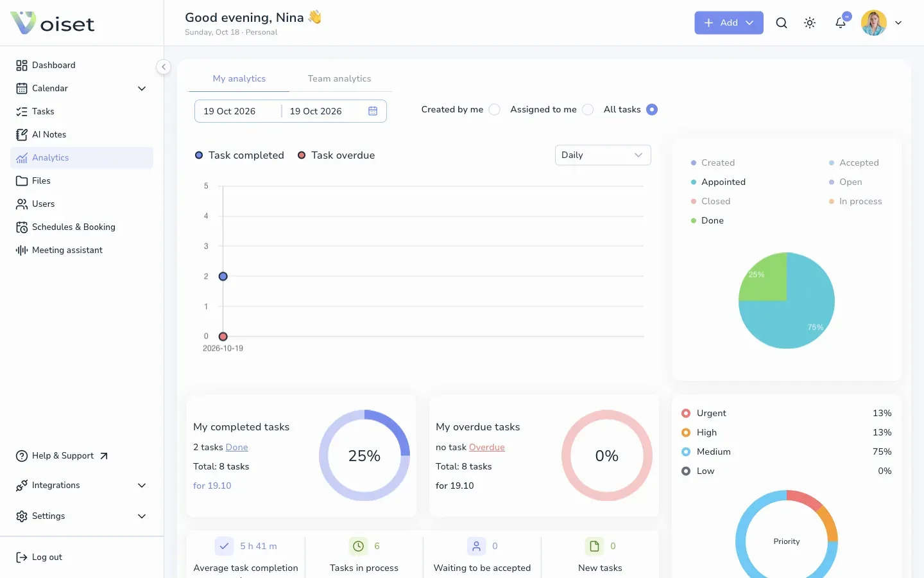Select Created by me radio button
The height and width of the screenshot is (578, 924).
tap(494, 110)
